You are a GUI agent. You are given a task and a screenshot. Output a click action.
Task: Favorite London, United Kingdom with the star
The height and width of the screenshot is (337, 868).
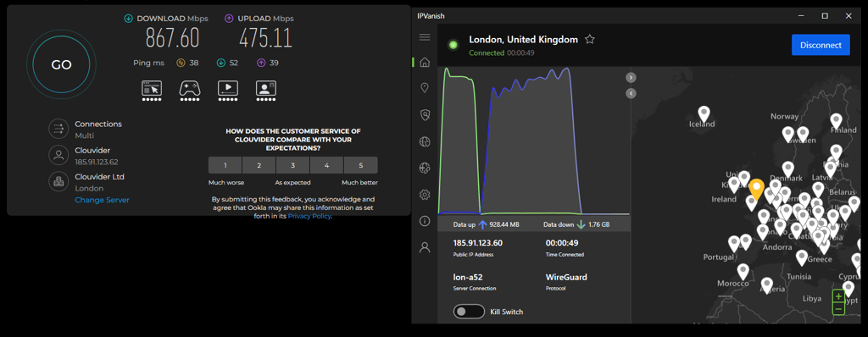click(590, 39)
